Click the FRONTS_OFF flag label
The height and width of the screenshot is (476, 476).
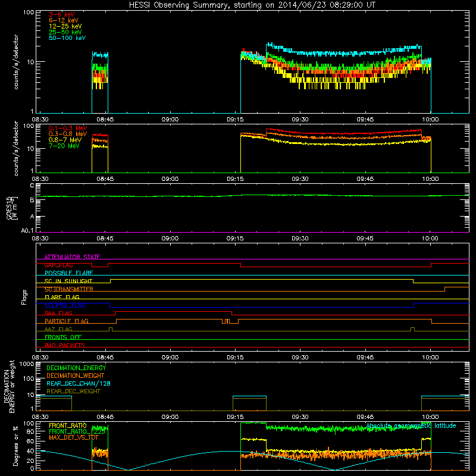[63, 337]
